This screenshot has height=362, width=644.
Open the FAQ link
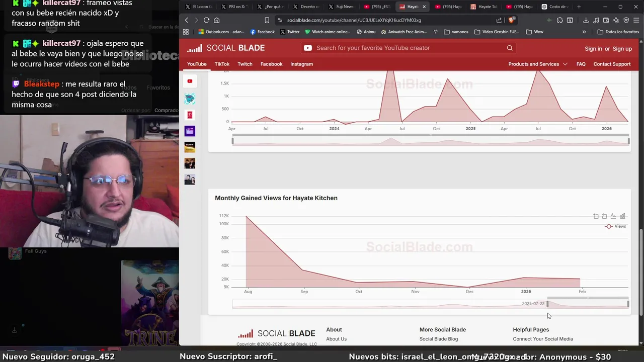pos(581,64)
